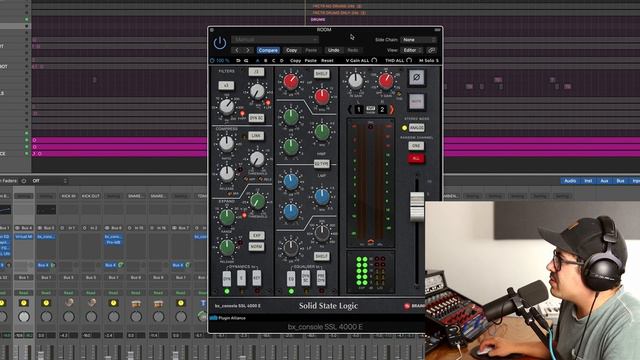This screenshot has height=360, width=640.
Task: Toggle the LF SHELF button
Action: click(x=322, y=256)
